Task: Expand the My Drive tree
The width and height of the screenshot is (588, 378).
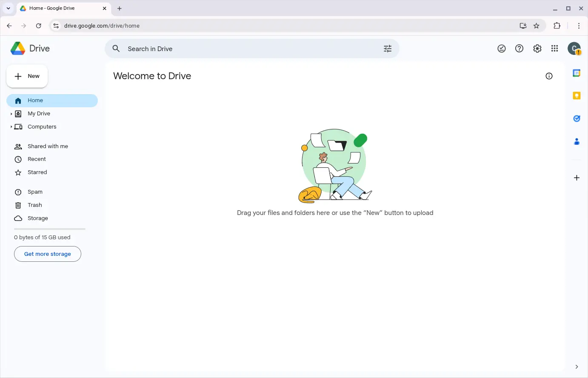Action: 11,114
